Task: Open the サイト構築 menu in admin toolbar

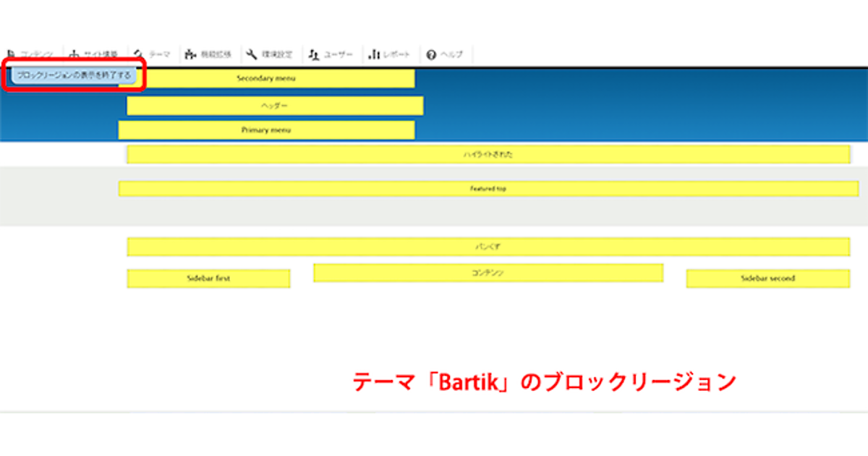Action: [x=95, y=54]
